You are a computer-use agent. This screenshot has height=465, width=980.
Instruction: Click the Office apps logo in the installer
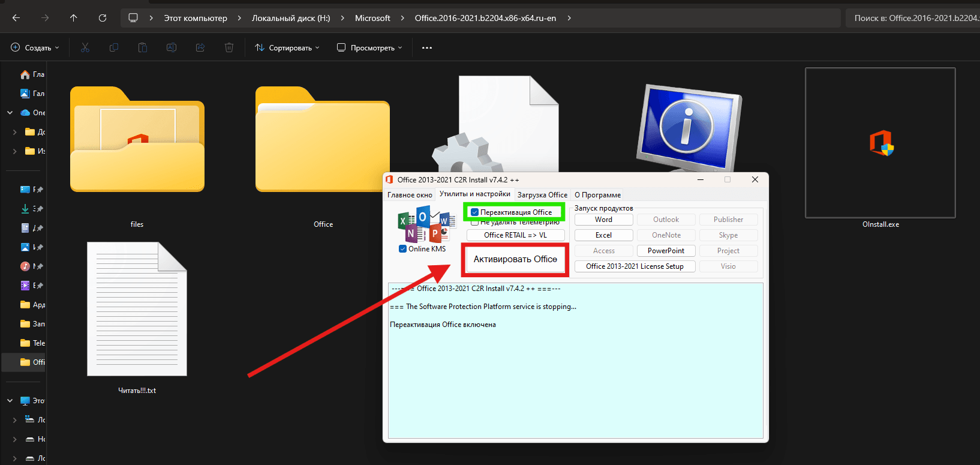tap(427, 225)
